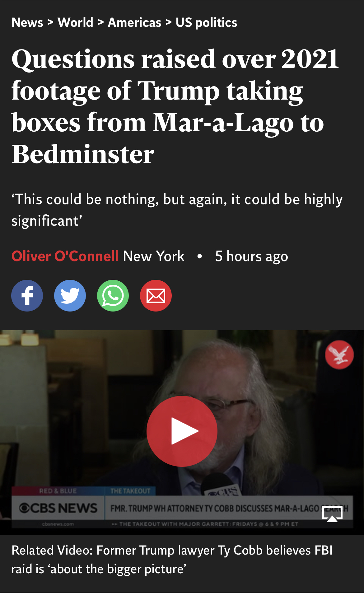View author Oliver O'Connell's profile
The height and width of the screenshot is (600, 364).
click(x=65, y=256)
